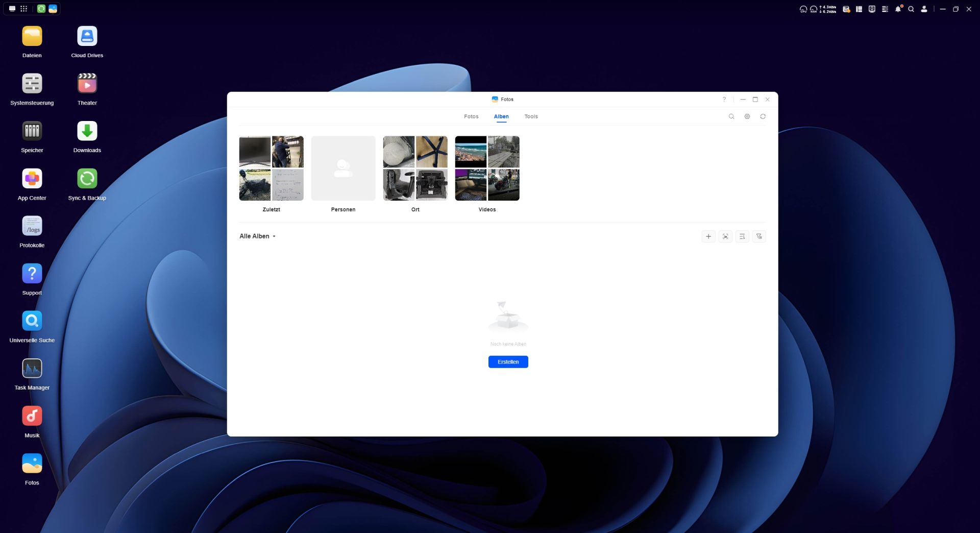
Task: Open the Sync & Backup desktop app
Action: (x=87, y=179)
